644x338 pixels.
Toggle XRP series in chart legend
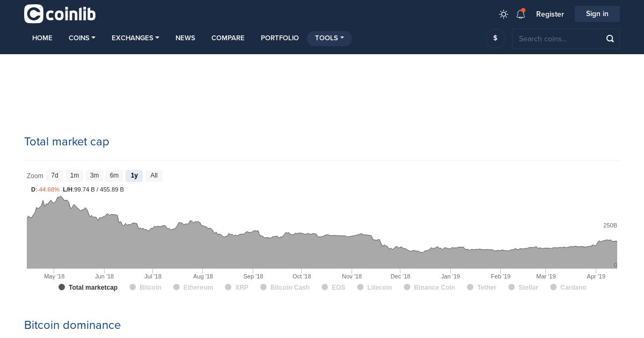[x=237, y=288]
